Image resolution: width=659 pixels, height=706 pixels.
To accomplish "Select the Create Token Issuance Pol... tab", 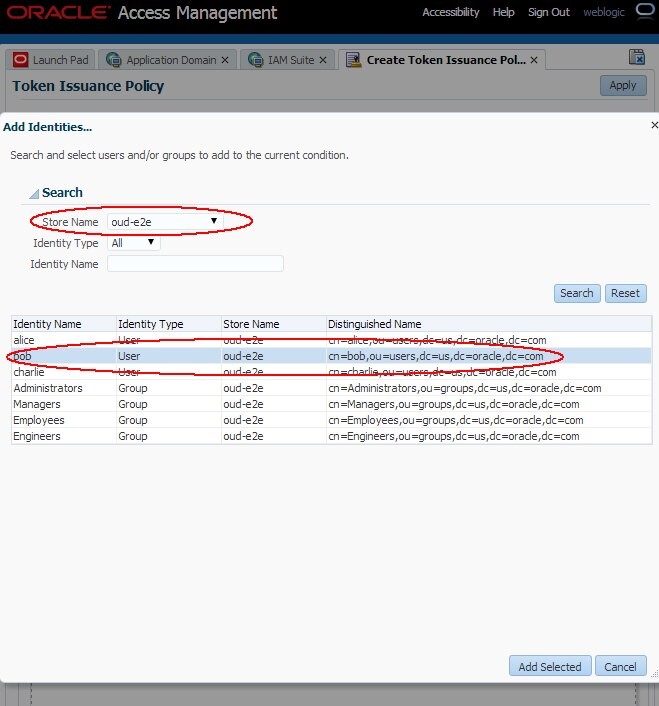I will pos(442,60).
